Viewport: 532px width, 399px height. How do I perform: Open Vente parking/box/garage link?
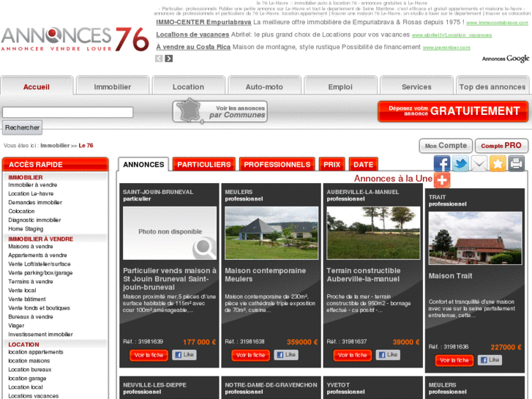point(40,273)
